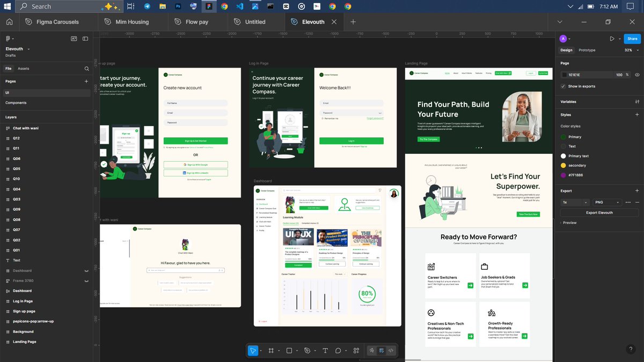This screenshot has height=362, width=644.
Task: Click the page color hex field 1E1E1E
Action: pos(588,75)
